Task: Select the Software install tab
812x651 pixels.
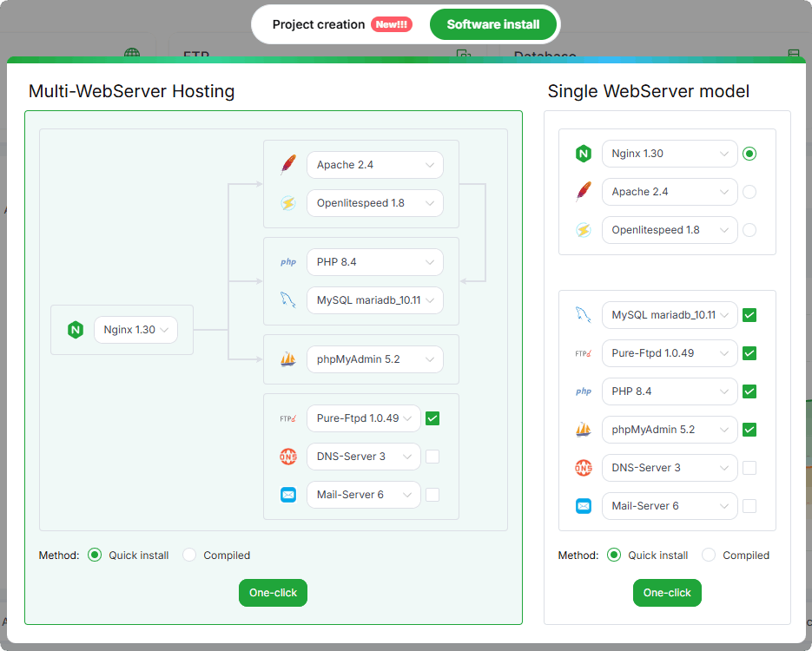Action: 493,24
